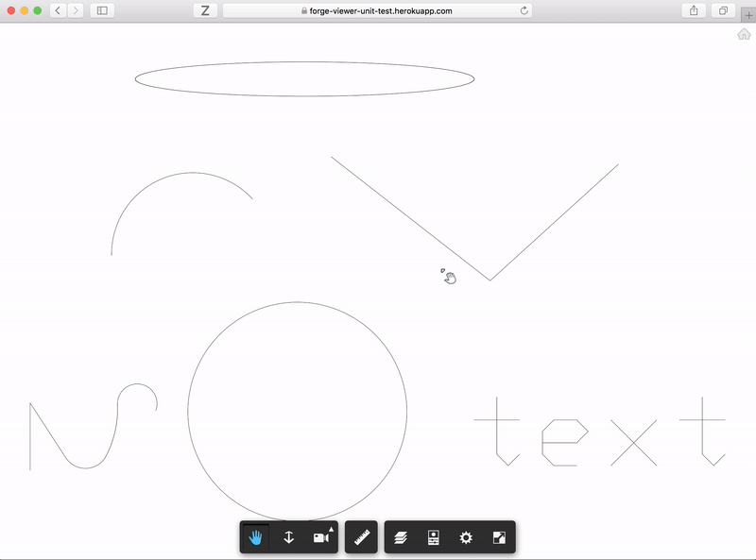Expand the camera tool submenu arrow
756x560 pixels.
coord(332,529)
